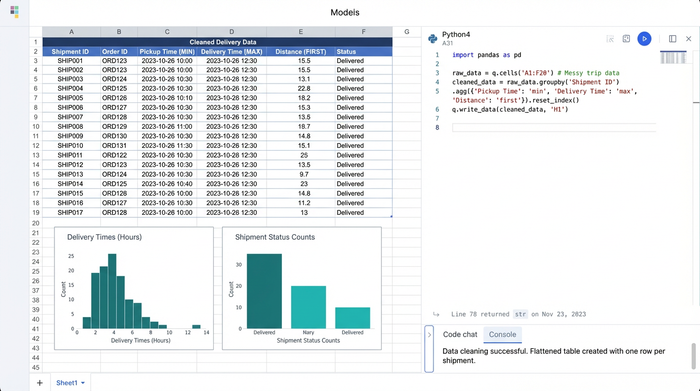Select pickup time 2023-10-26 11:30 cell

click(167, 146)
